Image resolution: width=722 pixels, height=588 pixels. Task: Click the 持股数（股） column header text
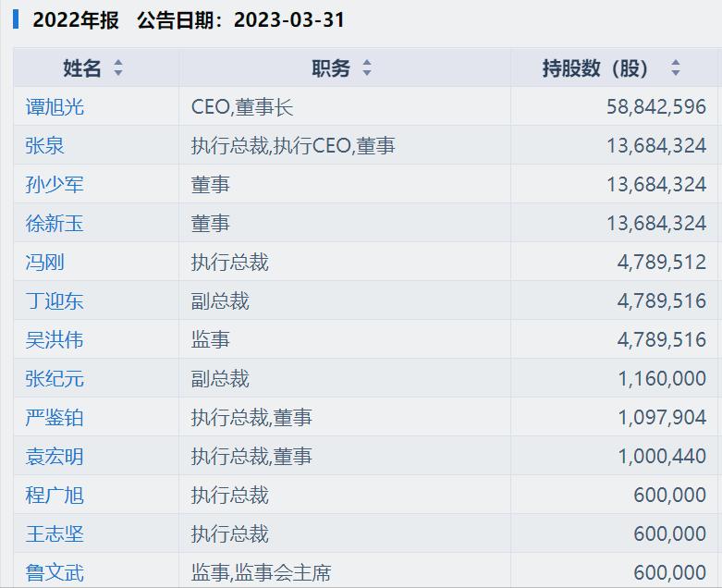coord(596,68)
